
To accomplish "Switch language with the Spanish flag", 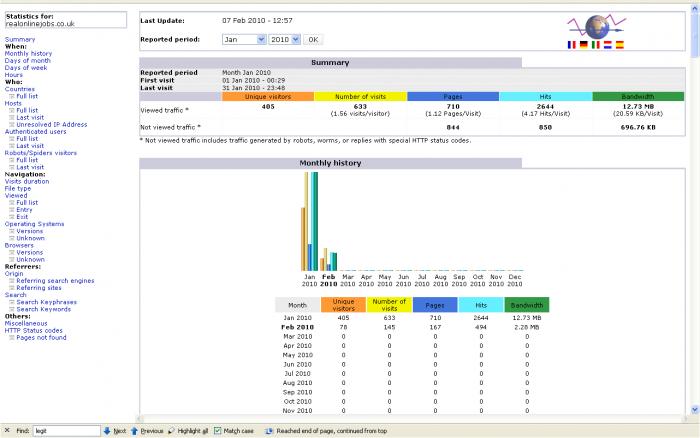I will tap(619, 45).
